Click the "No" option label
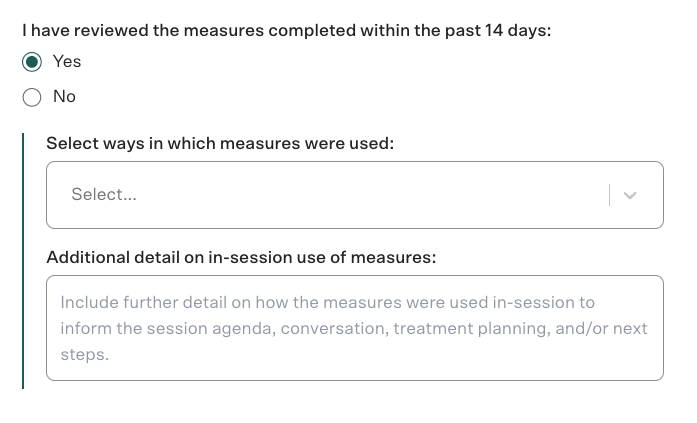The image size is (697, 423). [64, 97]
